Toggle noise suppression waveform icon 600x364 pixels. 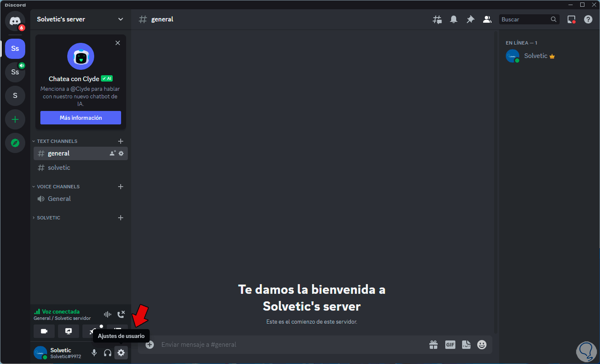coord(108,314)
